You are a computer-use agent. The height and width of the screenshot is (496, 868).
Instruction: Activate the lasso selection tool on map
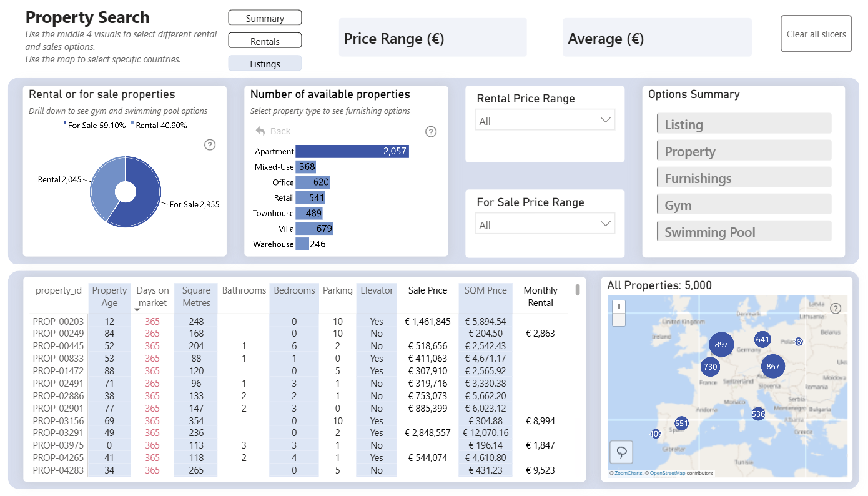pyautogui.click(x=621, y=451)
